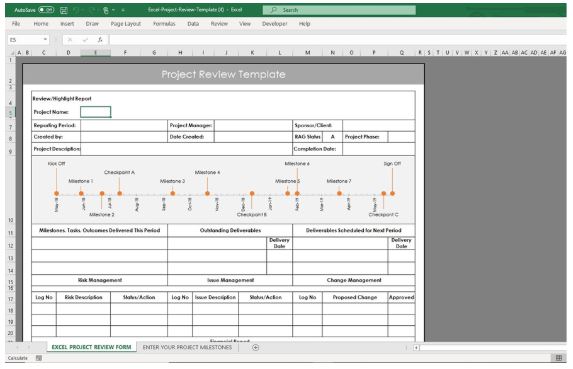Screen dimensions: 573x369
Task: Click the Completion Date label
Action: [315, 149]
